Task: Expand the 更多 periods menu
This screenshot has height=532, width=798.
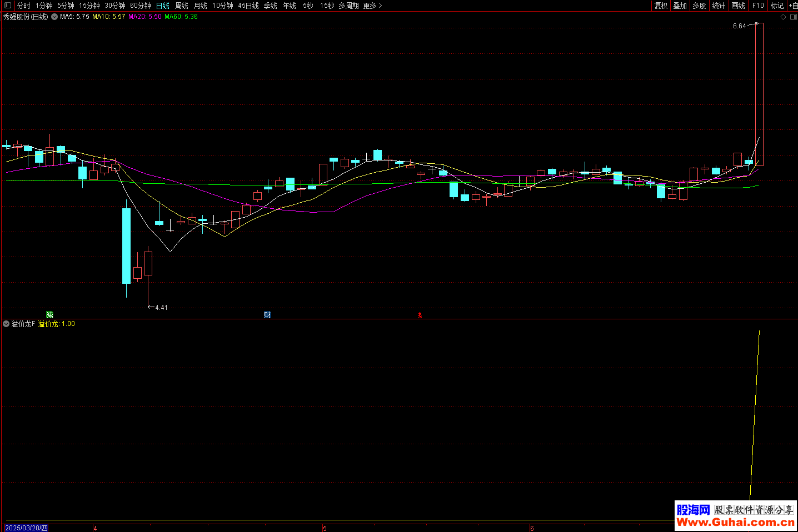Action: point(372,6)
